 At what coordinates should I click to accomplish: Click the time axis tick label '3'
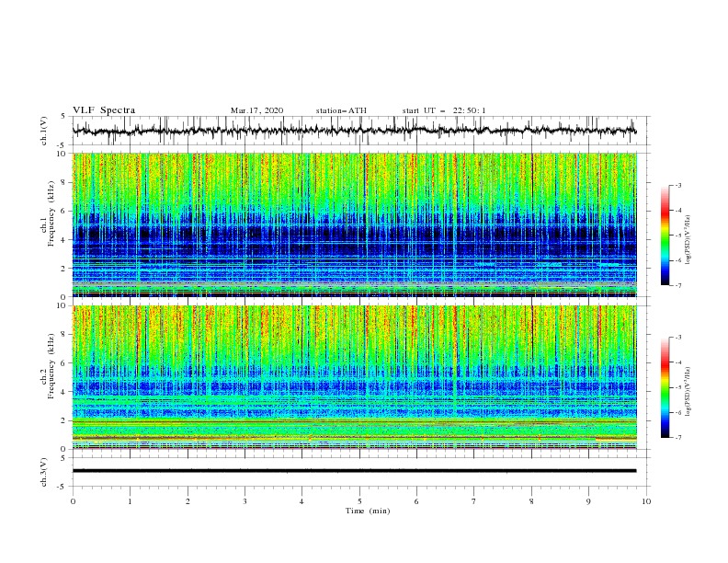pyautogui.click(x=245, y=501)
